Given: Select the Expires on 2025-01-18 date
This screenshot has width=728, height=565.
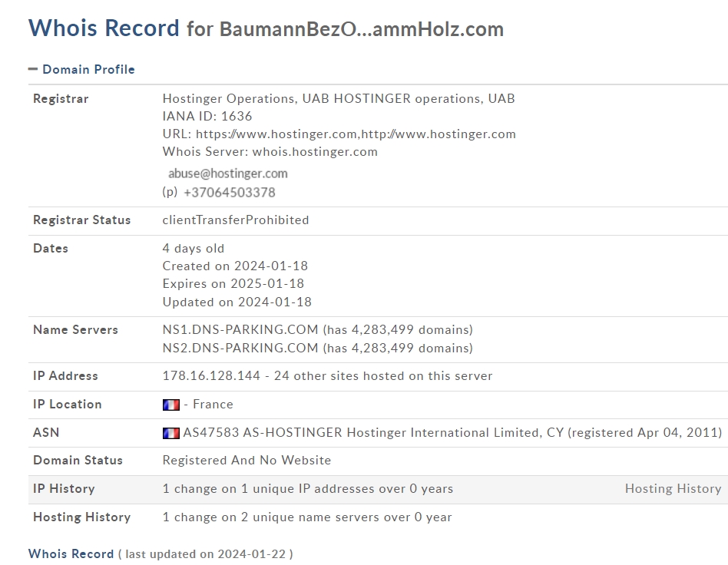Looking at the screenshot, I should pyautogui.click(x=233, y=284).
